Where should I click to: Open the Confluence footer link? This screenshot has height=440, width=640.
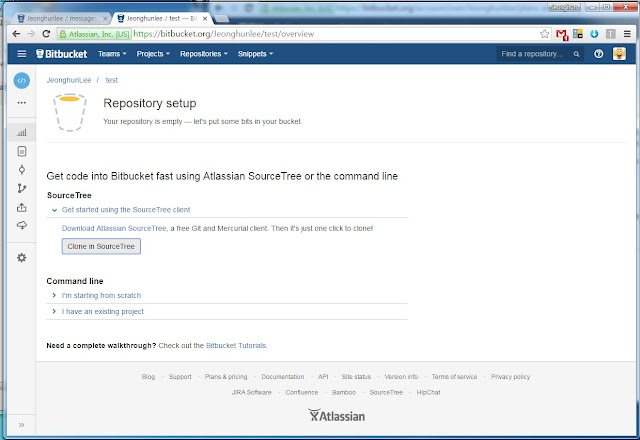[x=302, y=392]
